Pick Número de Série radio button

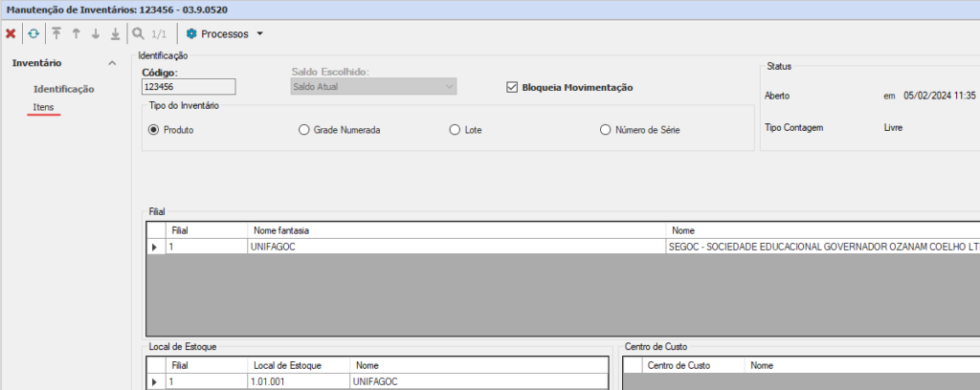(605, 130)
